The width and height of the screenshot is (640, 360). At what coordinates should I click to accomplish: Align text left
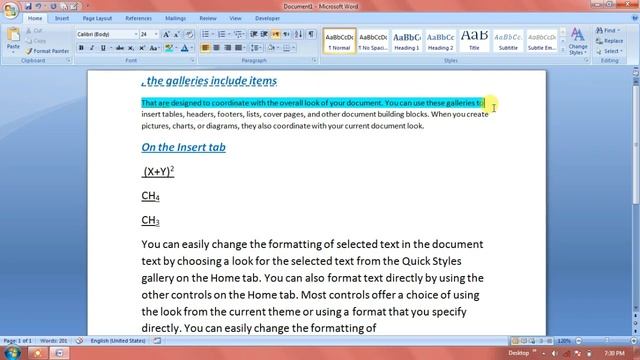coord(205,48)
